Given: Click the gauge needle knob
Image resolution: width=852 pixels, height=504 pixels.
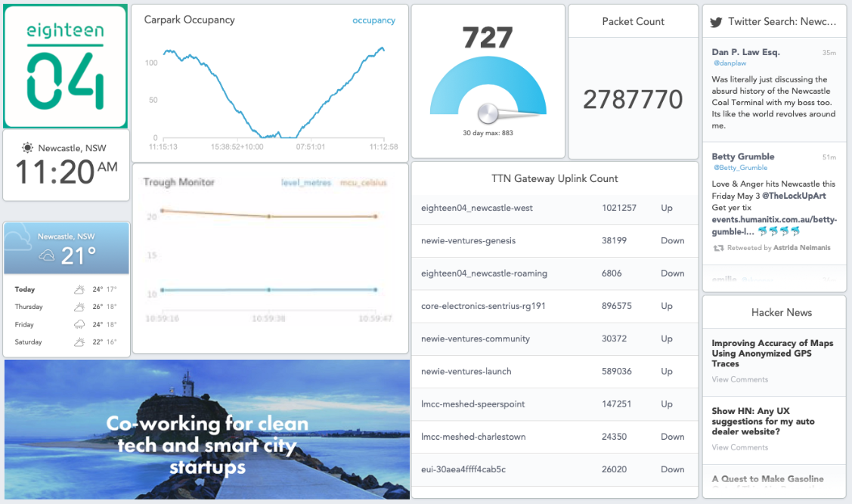Looking at the screenshot, I should 488,113.
